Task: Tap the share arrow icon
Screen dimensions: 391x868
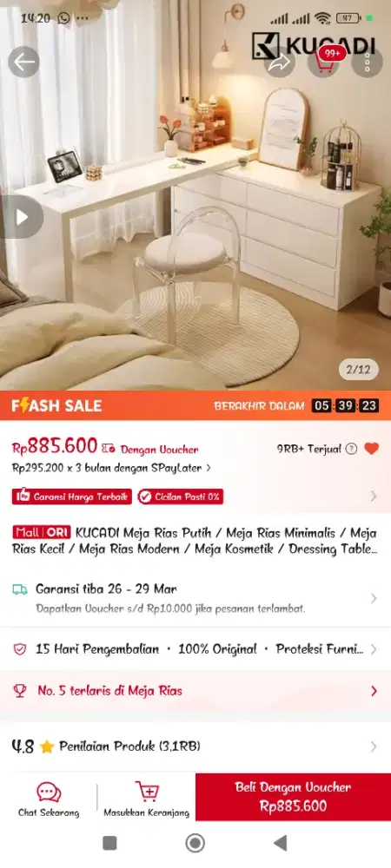Action: (x=280, y=62)
